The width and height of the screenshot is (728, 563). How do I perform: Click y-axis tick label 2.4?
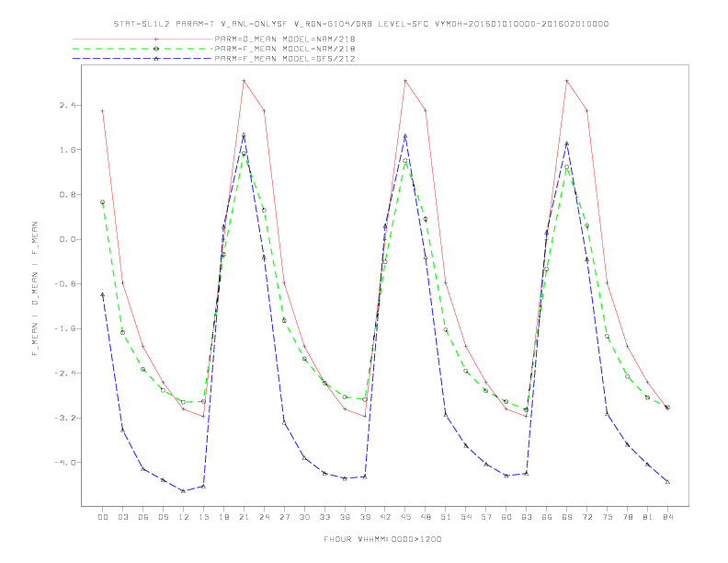(67, 105)
